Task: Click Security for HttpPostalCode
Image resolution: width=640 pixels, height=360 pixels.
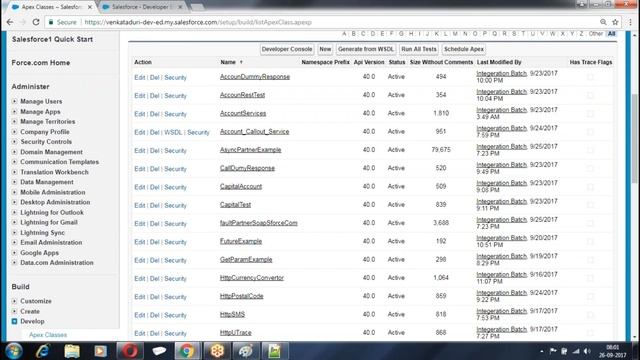Action: pyautogui.click(x=175, y=297)
